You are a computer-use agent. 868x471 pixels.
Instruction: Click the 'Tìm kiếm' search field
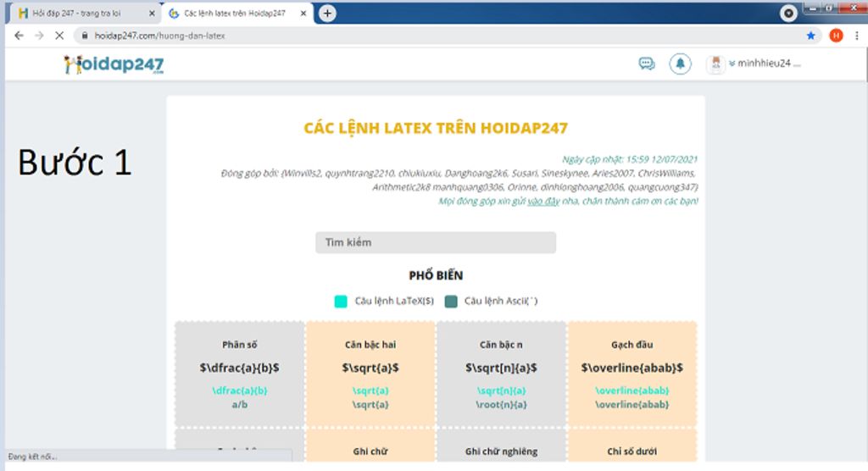point(436,242)
